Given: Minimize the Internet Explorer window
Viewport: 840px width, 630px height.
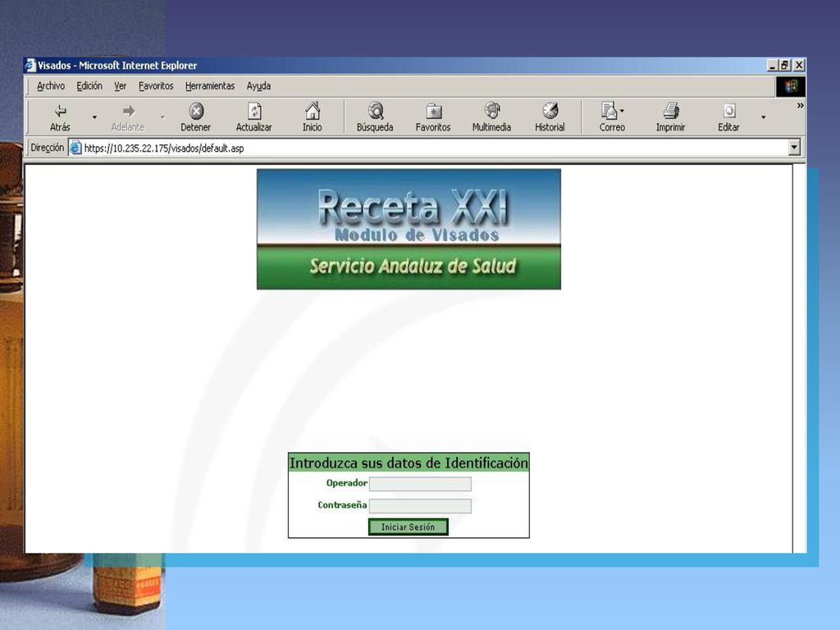Looking at the screenshot, I should 772,66.
